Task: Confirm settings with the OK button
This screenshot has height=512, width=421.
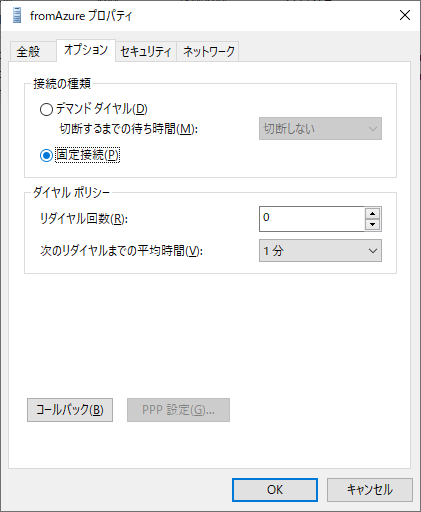Action: (275, 490)
